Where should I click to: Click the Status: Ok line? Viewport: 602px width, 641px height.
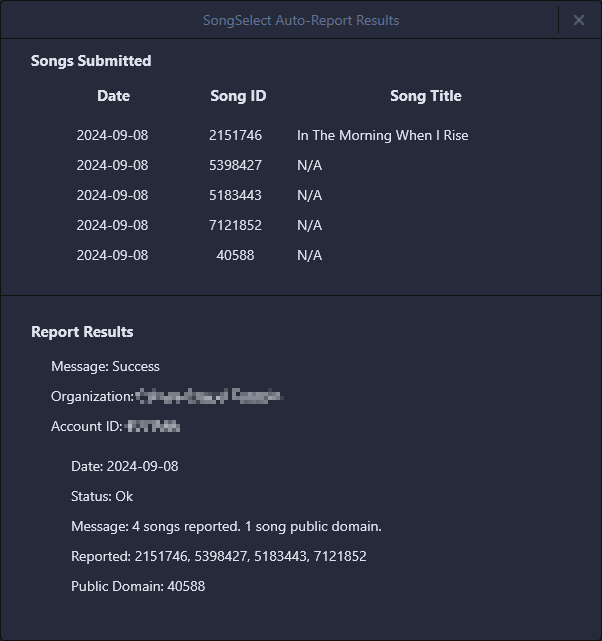click(x=102, y=496)
